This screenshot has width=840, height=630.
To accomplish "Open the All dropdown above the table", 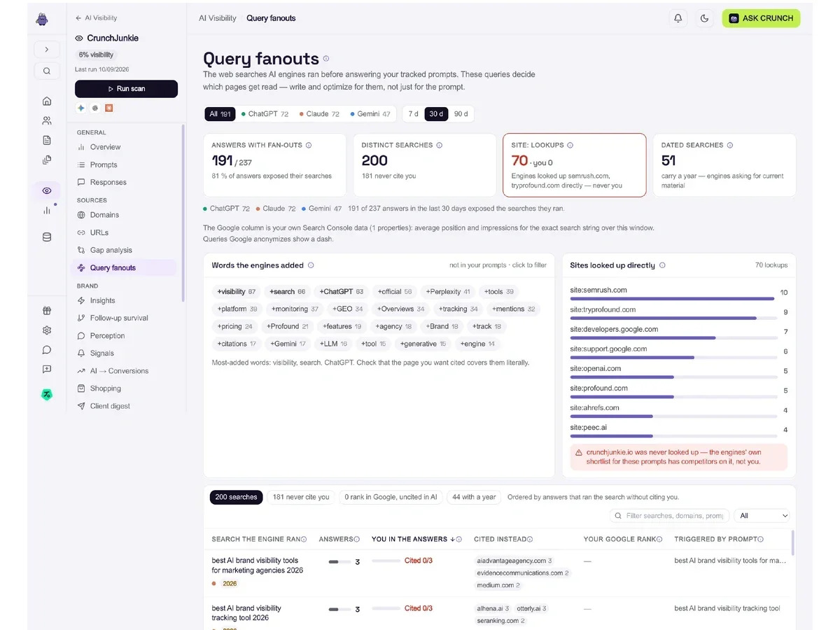I will point(762,516).
